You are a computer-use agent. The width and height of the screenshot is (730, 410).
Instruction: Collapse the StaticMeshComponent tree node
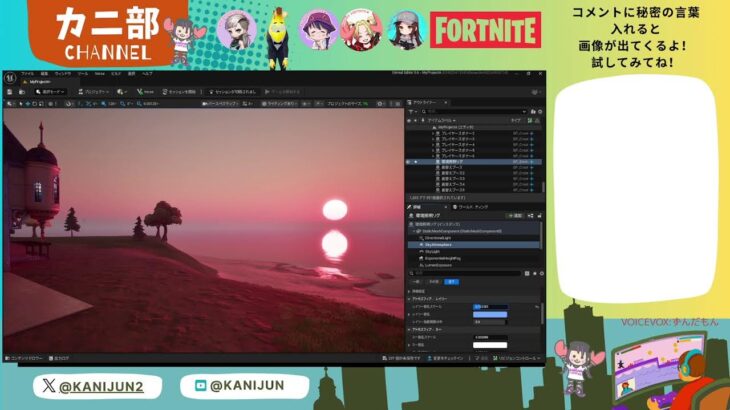(413, 231)
